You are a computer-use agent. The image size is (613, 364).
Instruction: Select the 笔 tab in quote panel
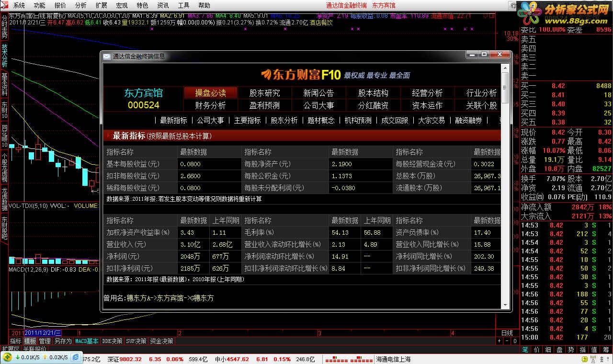(x=525, y=350)
